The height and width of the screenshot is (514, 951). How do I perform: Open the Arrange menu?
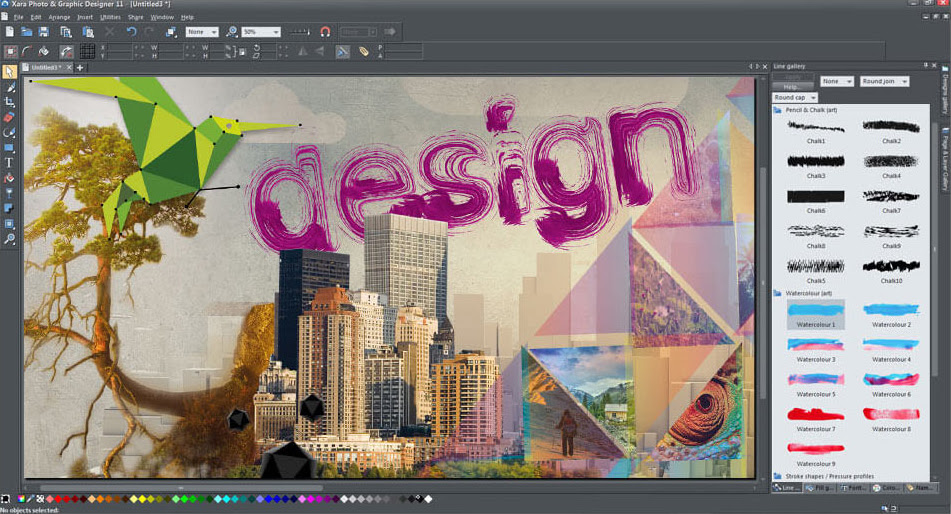tap(59, 17)
